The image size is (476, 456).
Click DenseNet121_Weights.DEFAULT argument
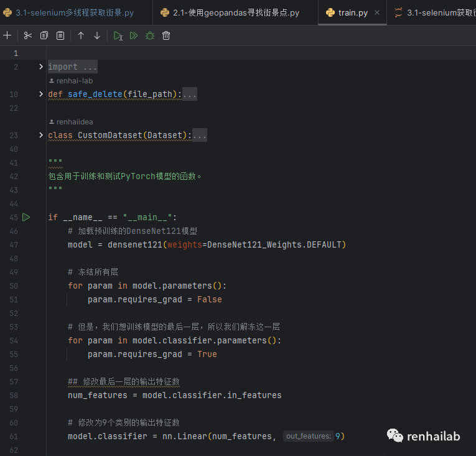click(274, 244)
